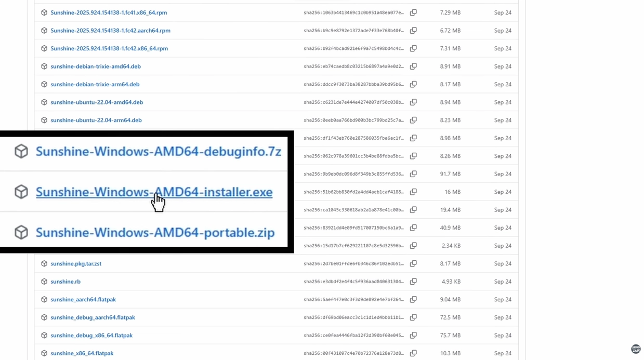This screenshot has height=360, width=644.
Task: Open sunshine_debug_x86_64.flatpak link
Action: pyautogui.click(x=91, y=336)
